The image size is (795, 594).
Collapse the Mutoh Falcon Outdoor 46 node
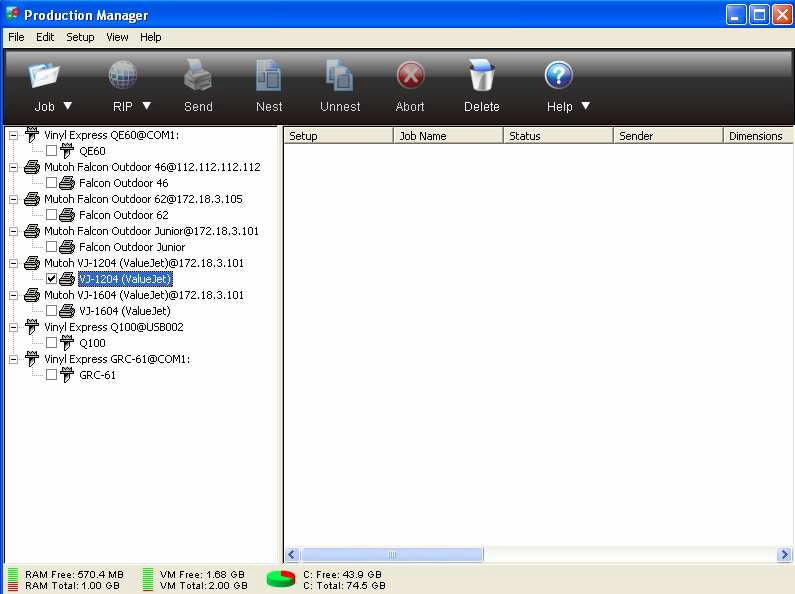pos(14,167)
